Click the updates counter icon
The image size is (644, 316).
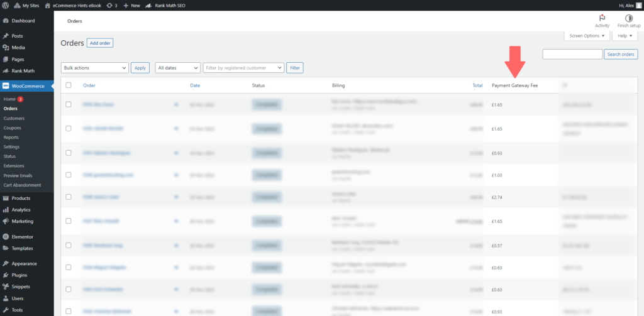[111, 5]
